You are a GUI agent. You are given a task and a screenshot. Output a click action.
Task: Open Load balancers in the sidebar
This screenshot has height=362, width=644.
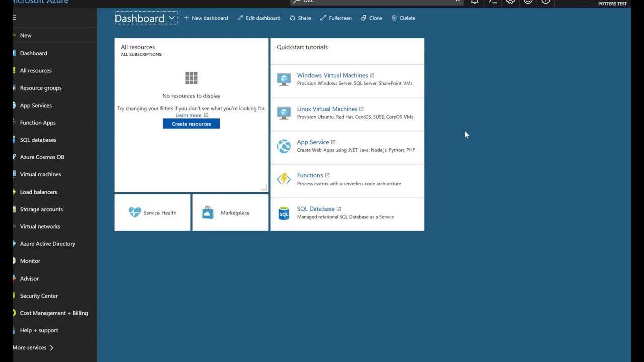[x=54, y=192]
